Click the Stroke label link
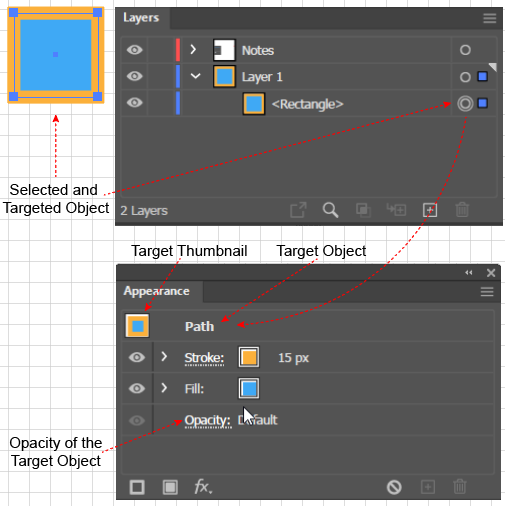The width and height of the screenshot is (505, 506). pyautogui.click(x=204, y=358)
